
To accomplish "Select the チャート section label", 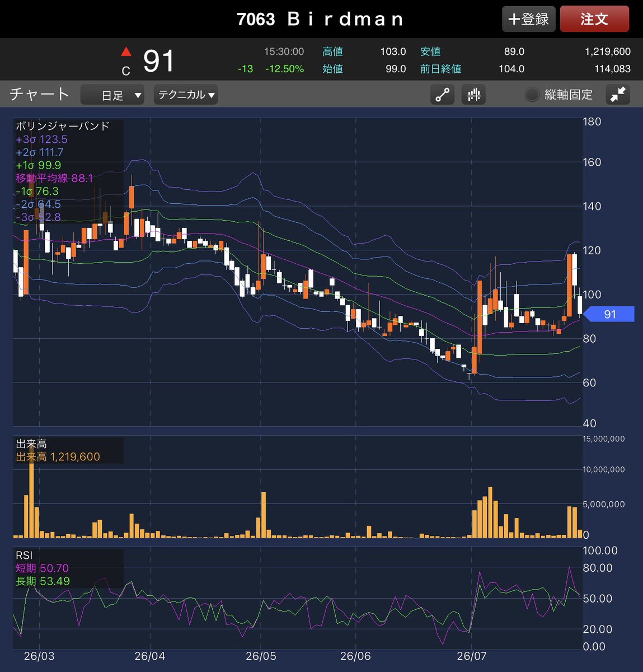I will (39, 94).
